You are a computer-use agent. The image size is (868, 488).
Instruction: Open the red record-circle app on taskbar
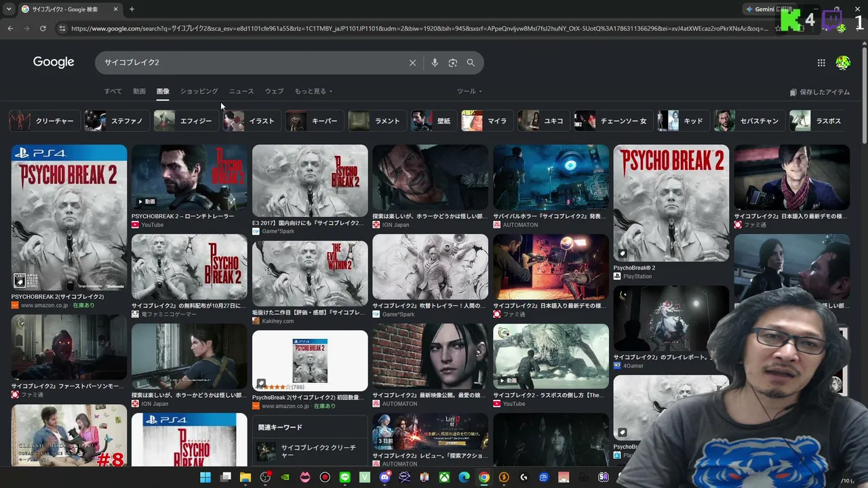pos(325,477)
